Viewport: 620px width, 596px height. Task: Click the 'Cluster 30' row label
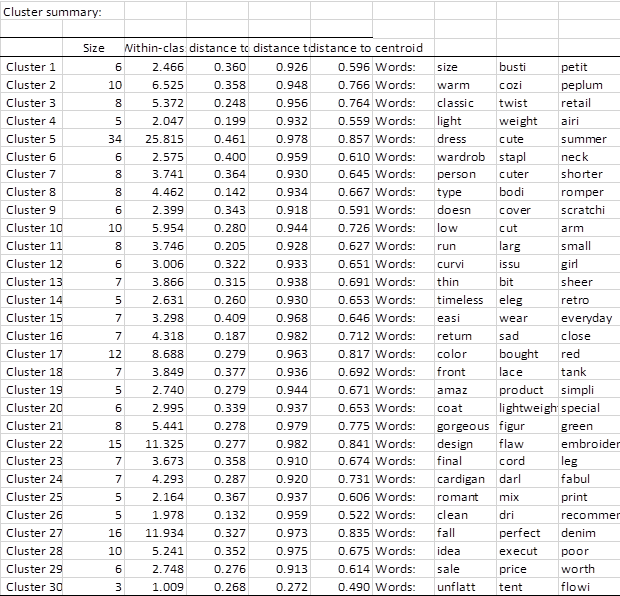coord(34,587)
